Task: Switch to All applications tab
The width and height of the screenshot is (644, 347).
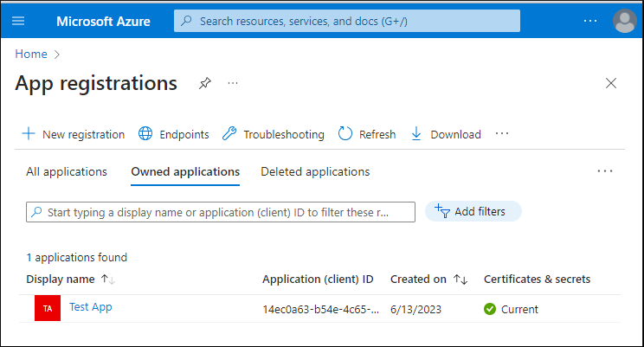Action: coord(67,171)
